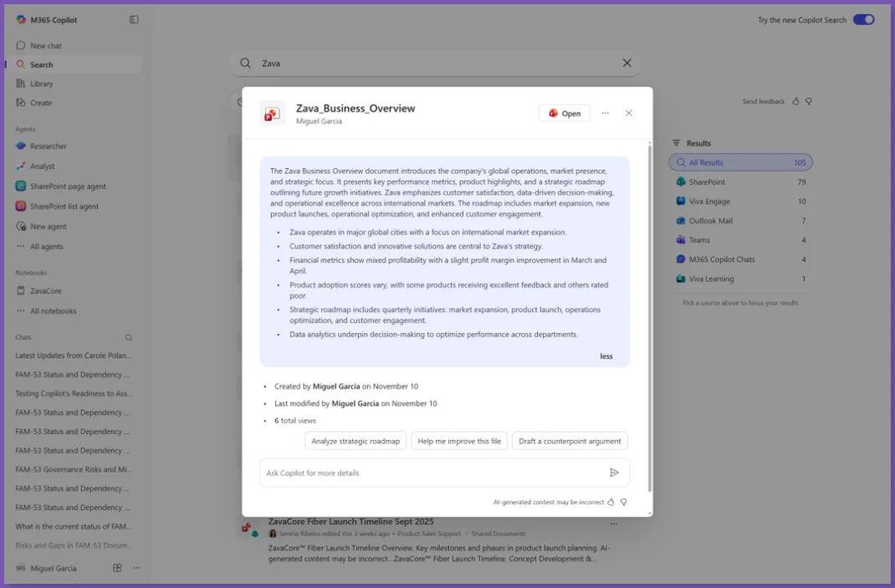Click Draft a counterpoint argument suggestion
Image resolution: width=895 pixels, height=588 pixels.
tap(570, 441)
